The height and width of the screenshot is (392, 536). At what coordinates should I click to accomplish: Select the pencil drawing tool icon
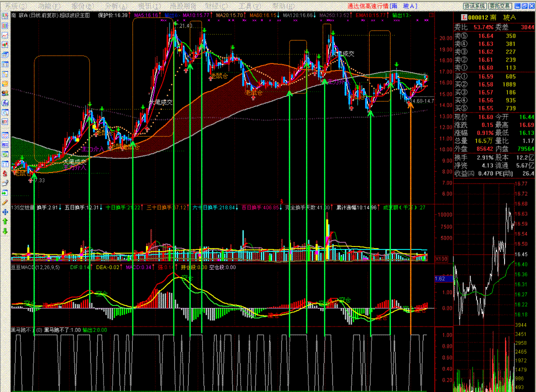click(x=5, y=202)
